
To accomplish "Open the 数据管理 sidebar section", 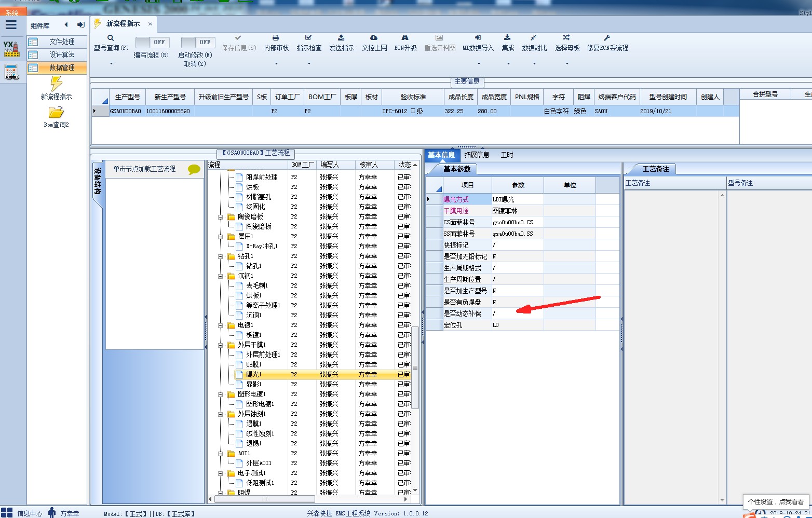I will click(57, 67).
